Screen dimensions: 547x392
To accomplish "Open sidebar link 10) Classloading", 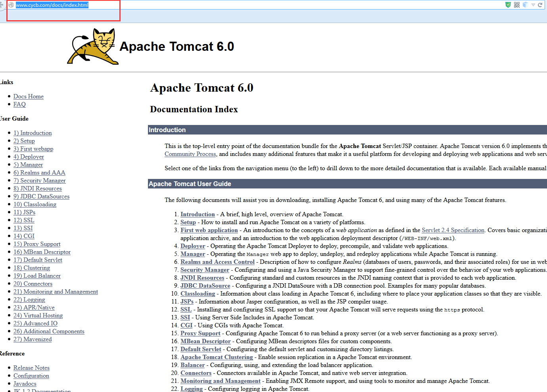I will coord(35,204).
